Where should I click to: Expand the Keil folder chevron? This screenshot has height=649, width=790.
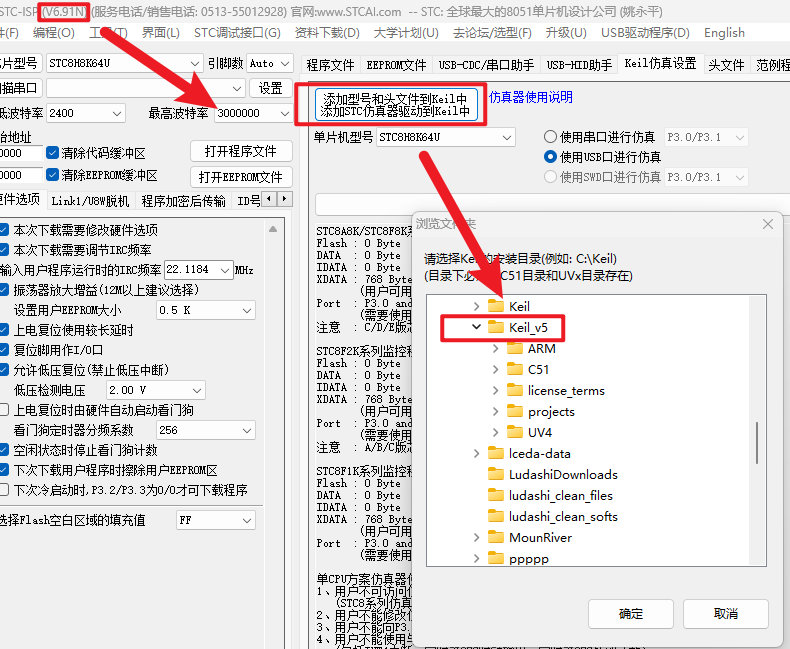477,306
